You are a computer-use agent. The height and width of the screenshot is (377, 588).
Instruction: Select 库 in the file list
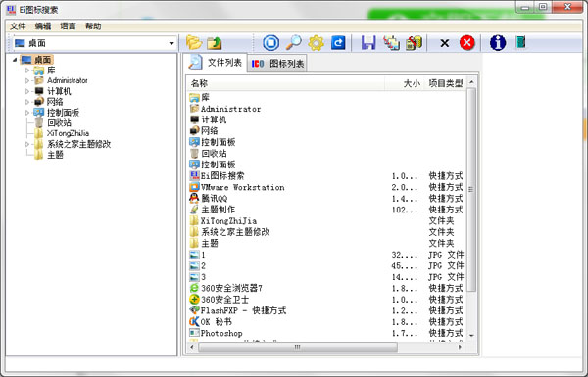pos(327,98)
